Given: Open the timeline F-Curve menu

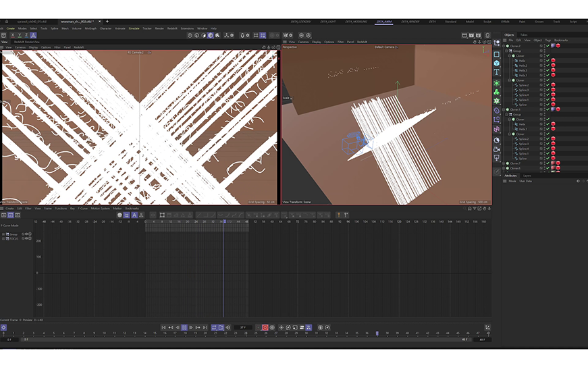Looking at the screenshot, I should (x=83, y=208).
